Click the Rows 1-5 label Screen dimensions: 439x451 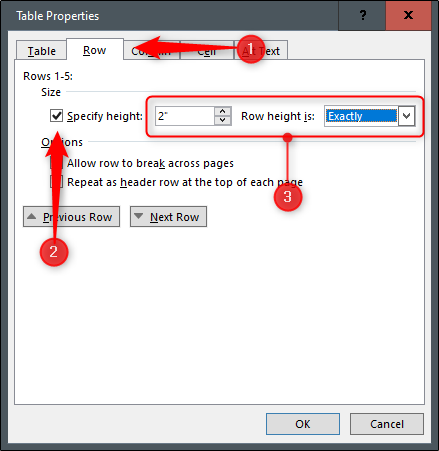pos(48,76)
